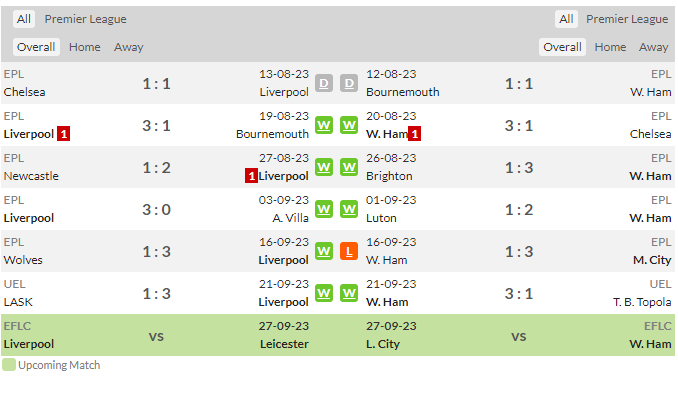
Task: Click Liverpool's win badge for LASK match
Action: click(x=323, y=293)
